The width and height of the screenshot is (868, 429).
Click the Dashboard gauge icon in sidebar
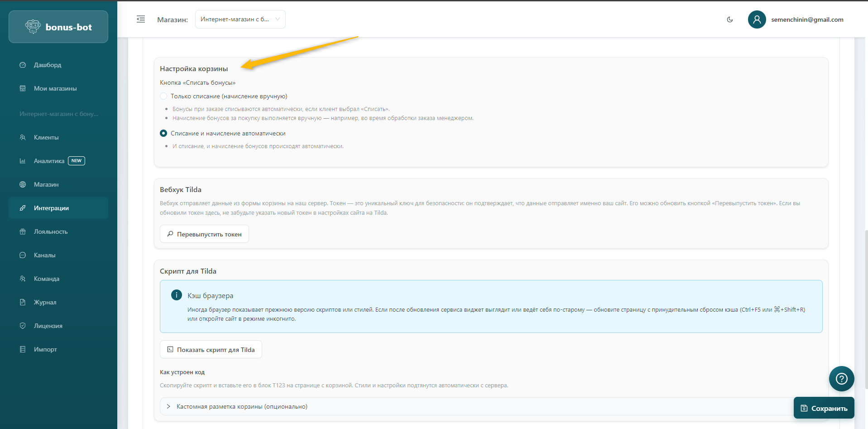23,65
